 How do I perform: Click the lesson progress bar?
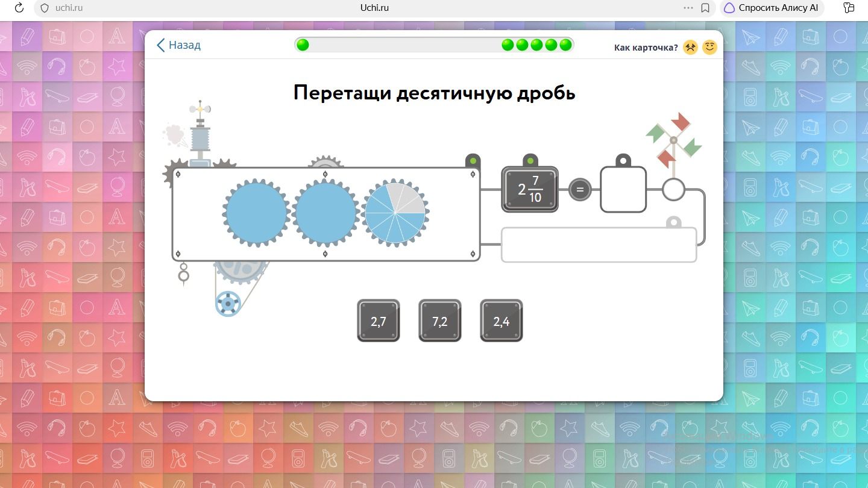[434, 45]
